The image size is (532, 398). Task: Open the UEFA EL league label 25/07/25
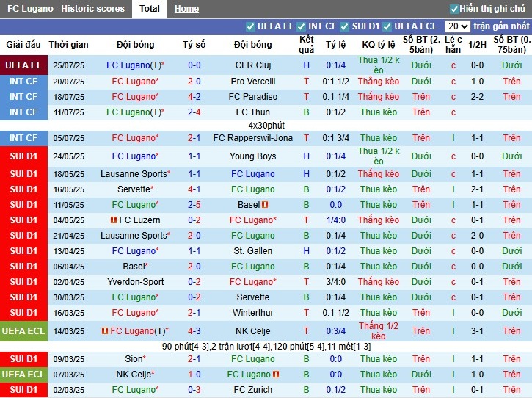pos(23,65)
